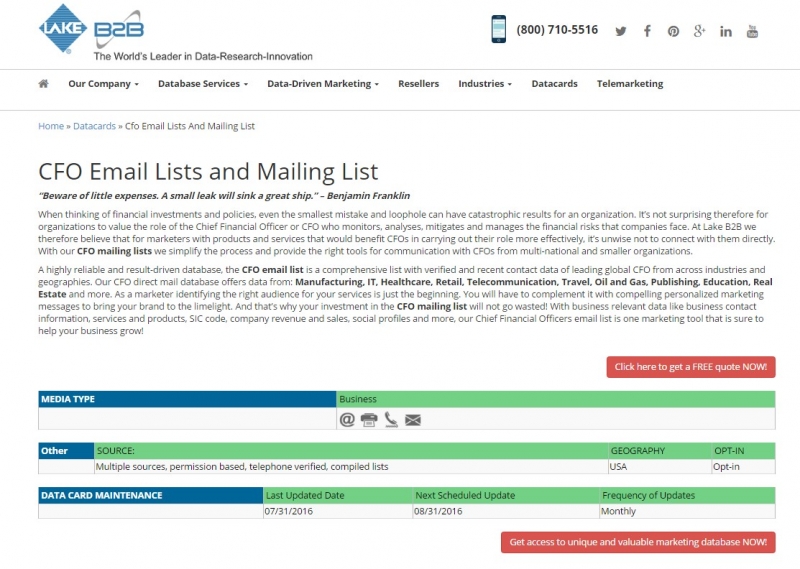This screenshot has height=569, width=800.
Task: Click the telephone media type icon
Action: [x=391, y=419]
